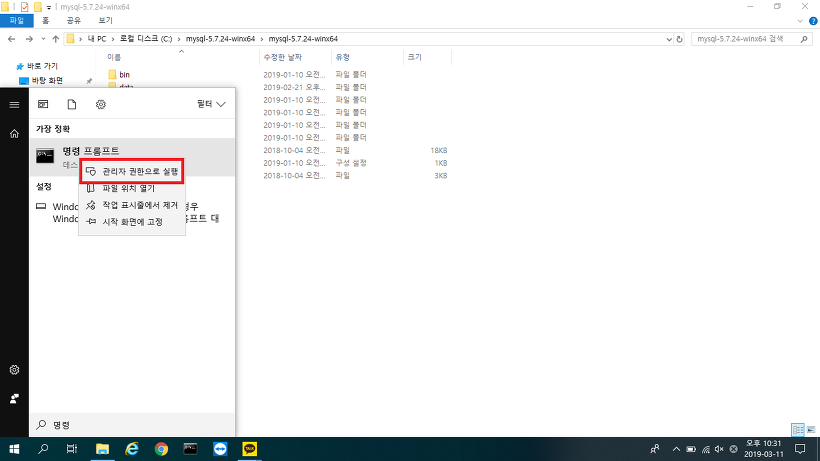820x461 pixels.
Task: Open network tray icon
Action: (x=705, y=449)
